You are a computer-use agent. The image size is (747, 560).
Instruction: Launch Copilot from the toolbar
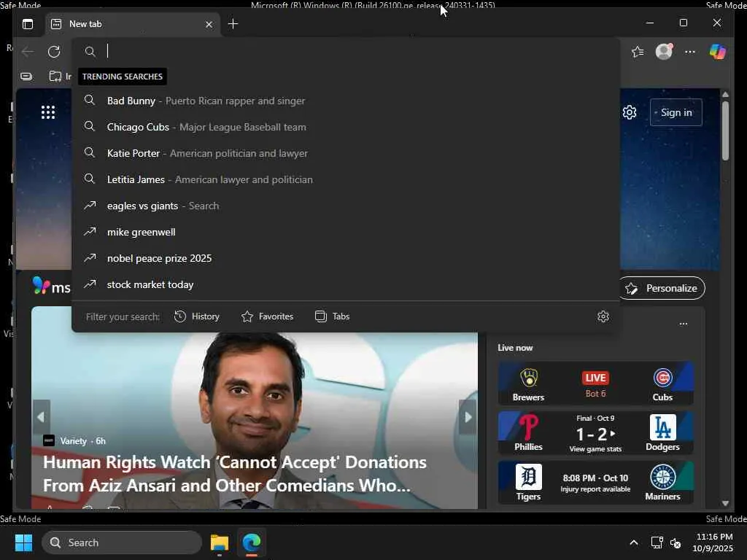click(718, 52)
